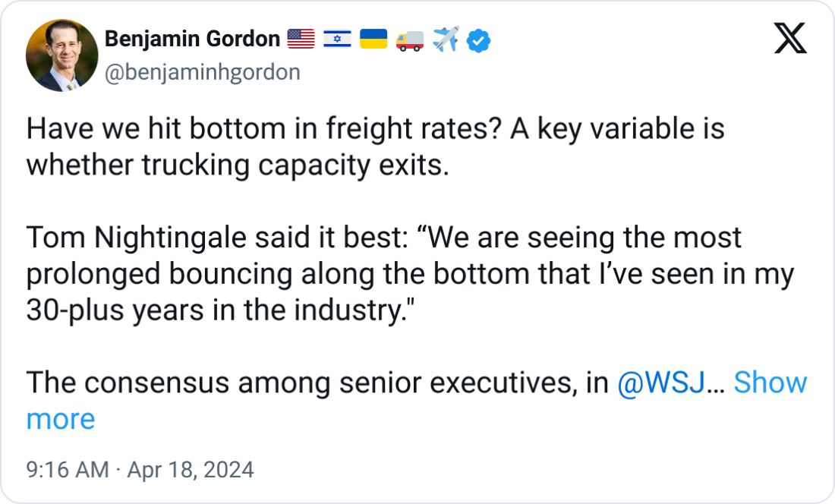The image size is (835, 504).
Task: Click the 9:16 AM timestamp
Action: tap(68, 470)
